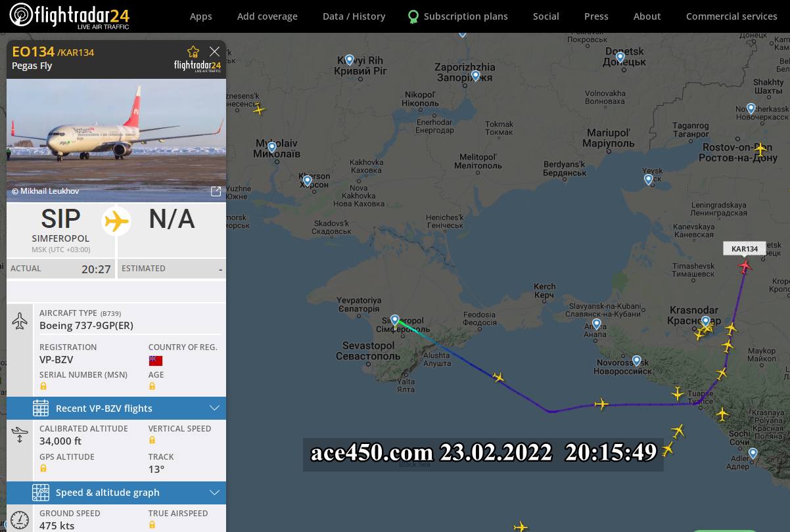The height and width of the screenshot is (532, 790).
Task: Select the Simferopol airport pin on the map
Action: (x=395, y=320)
